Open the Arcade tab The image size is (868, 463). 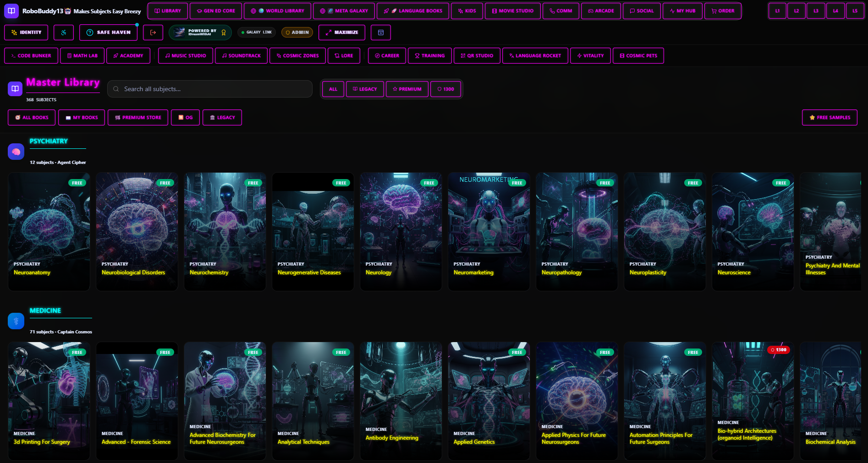pos(601,11)
